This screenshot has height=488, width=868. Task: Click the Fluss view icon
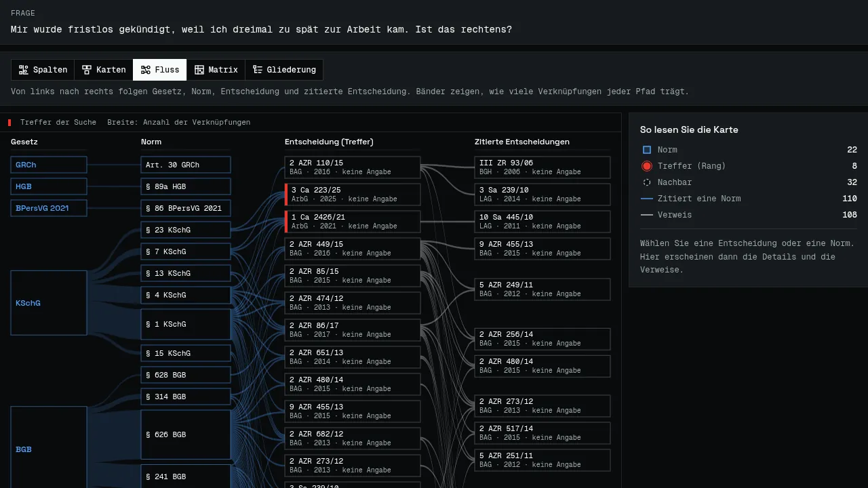(x=145, y=70)
